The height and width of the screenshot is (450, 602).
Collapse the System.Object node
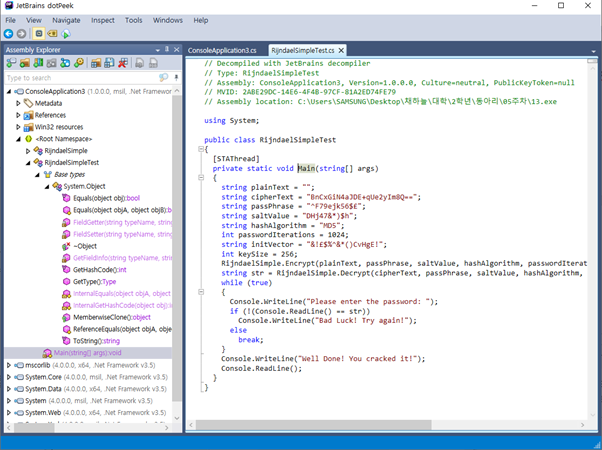click(47, 187)
